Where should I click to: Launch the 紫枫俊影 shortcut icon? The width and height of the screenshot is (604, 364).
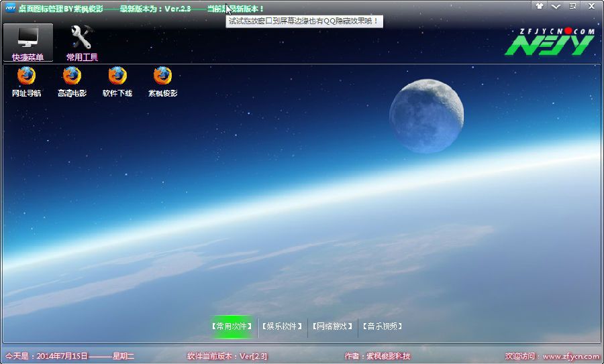click(162, 82)
